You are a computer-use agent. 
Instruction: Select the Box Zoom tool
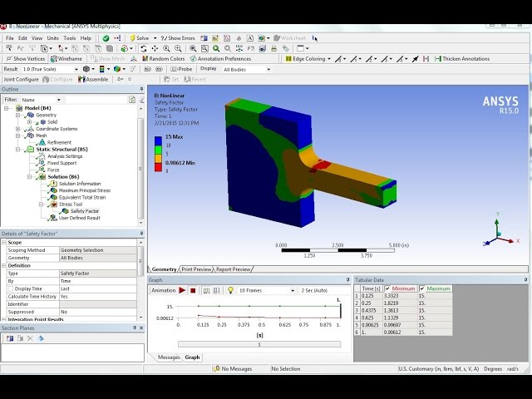[x=178, y=48]
